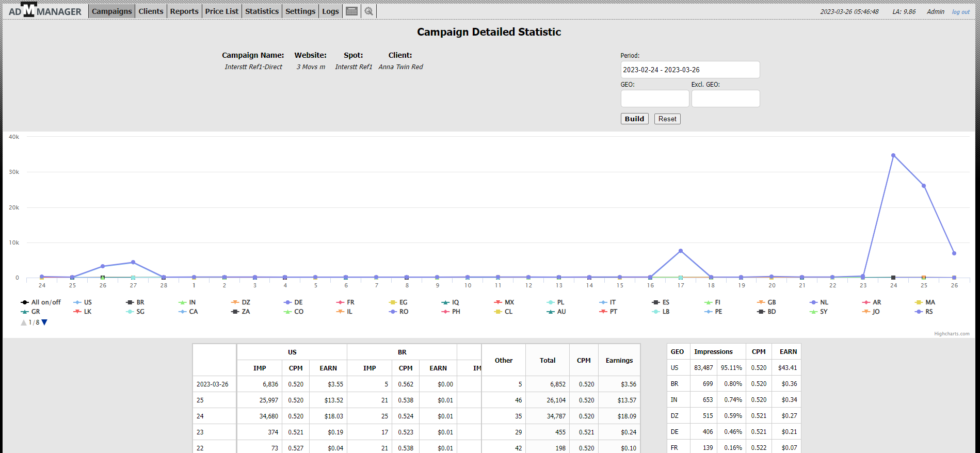The height and width of the screenshot is (453, 980).
Task: Click the March 25 data point on chart
Action: coord(924,186)
